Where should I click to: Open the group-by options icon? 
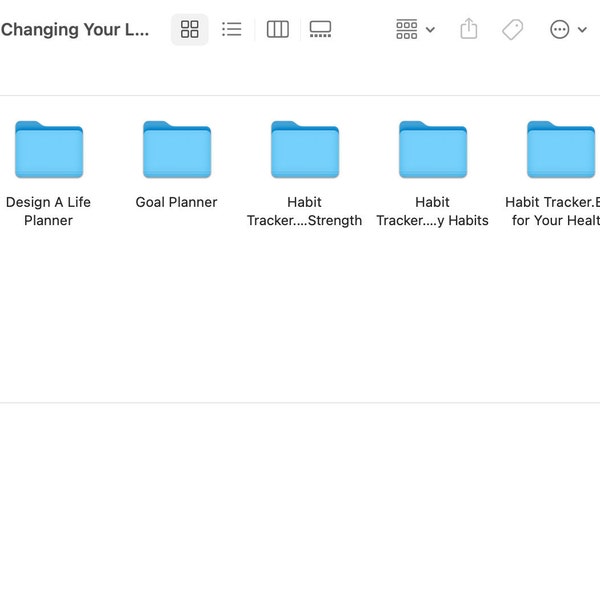click(406, 29)
